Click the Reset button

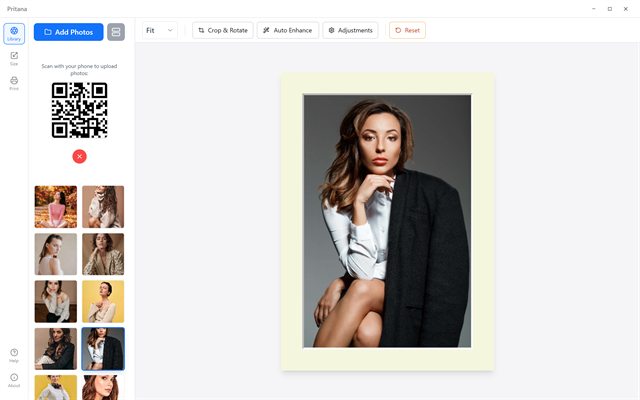(407, 30)
